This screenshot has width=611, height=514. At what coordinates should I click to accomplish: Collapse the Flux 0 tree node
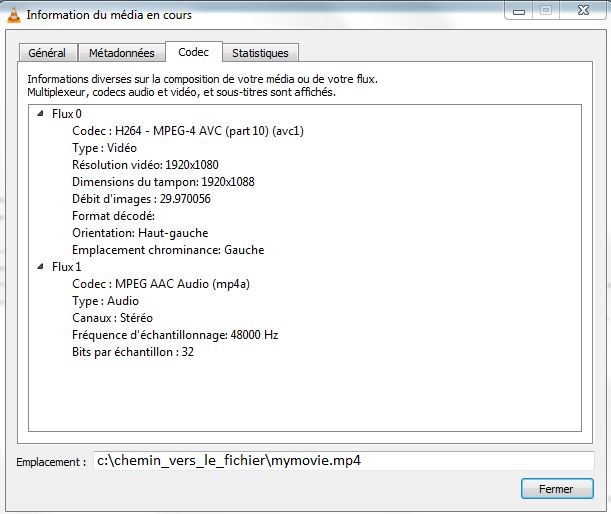pyautogui.click(x=40, y=114)
